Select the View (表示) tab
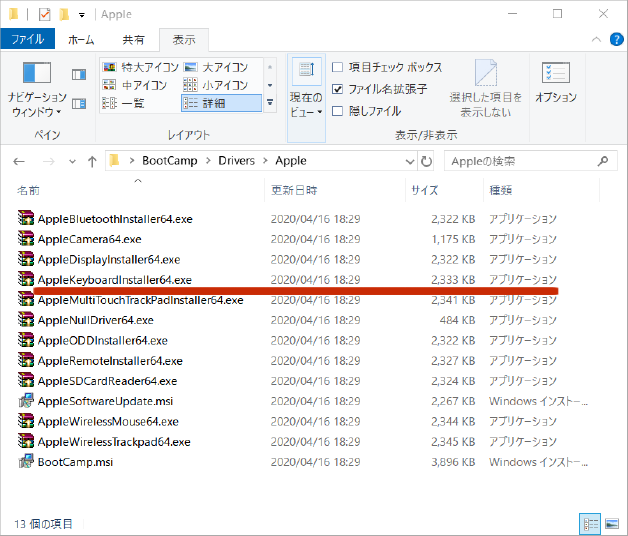Viewport: 628px width, 536px height. tap(184, 40)
